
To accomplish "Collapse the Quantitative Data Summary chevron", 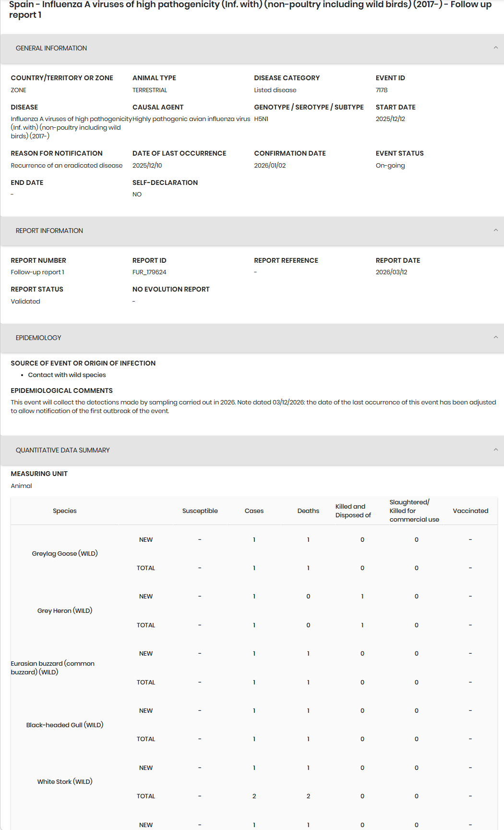I will point(495,450).
